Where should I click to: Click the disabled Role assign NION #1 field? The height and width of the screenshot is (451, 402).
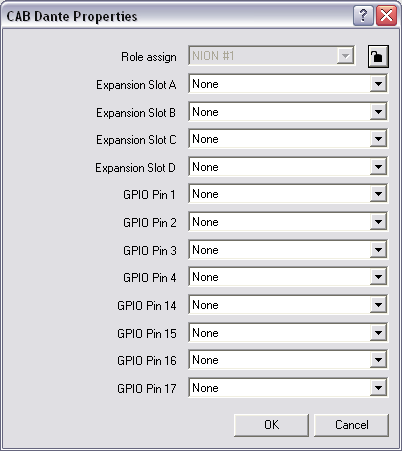click(272, 56)
